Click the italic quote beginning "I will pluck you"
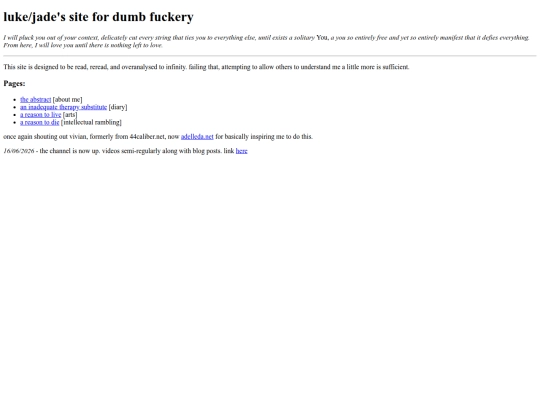This screenshot has width=540, height=405. (x=266, y=41)
